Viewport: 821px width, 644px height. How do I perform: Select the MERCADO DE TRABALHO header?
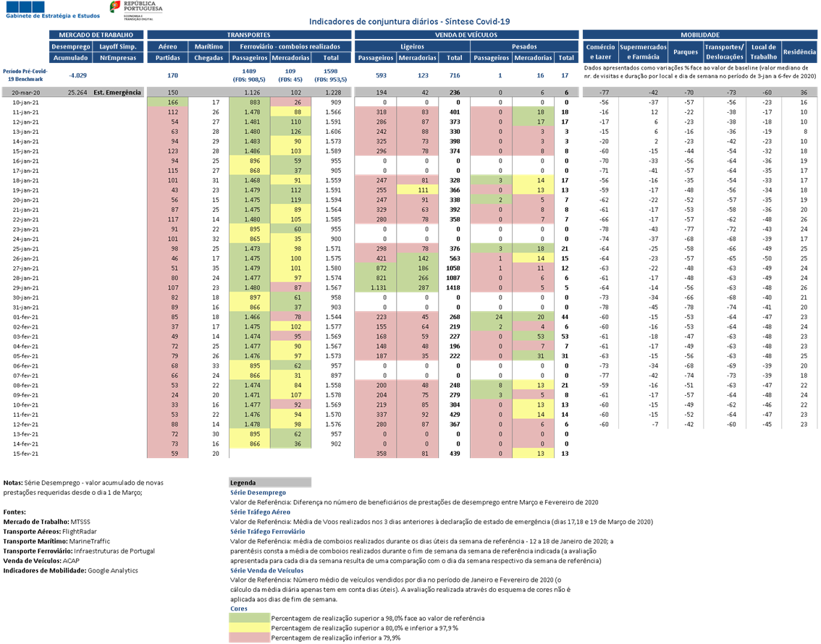pos(96,35)
